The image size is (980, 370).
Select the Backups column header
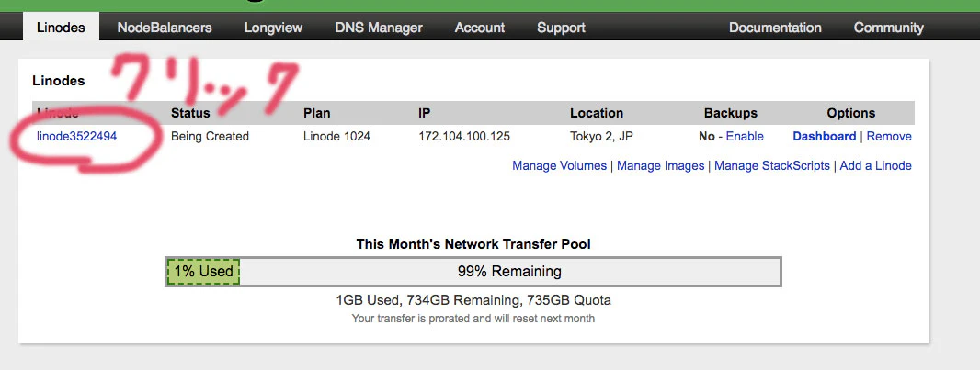pyautogui.click(x=731, y=113)
